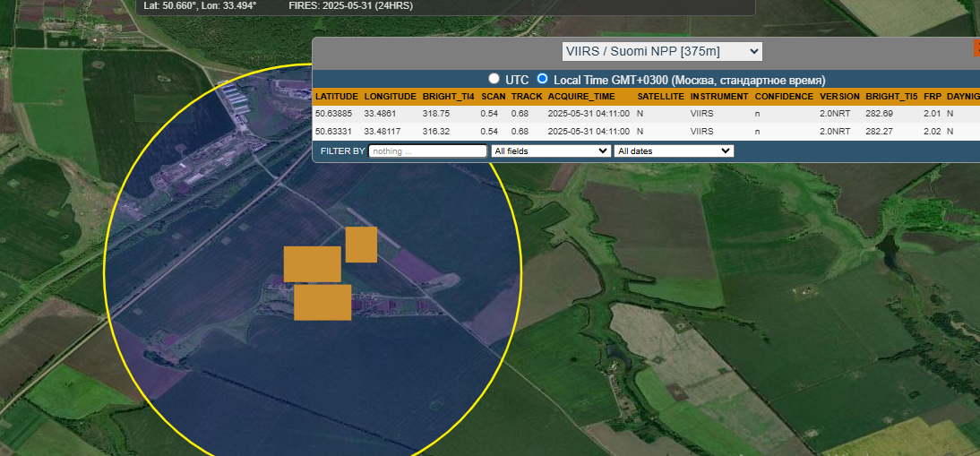Sort by the LATITUDE column header
The width and height of the screenshot is (980, 456).
(336, 97)
